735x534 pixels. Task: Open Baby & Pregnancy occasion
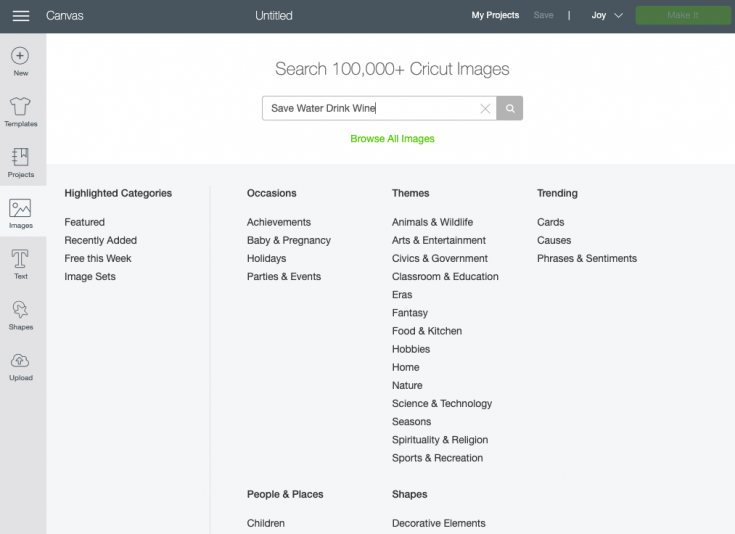(x=289, y=240)
